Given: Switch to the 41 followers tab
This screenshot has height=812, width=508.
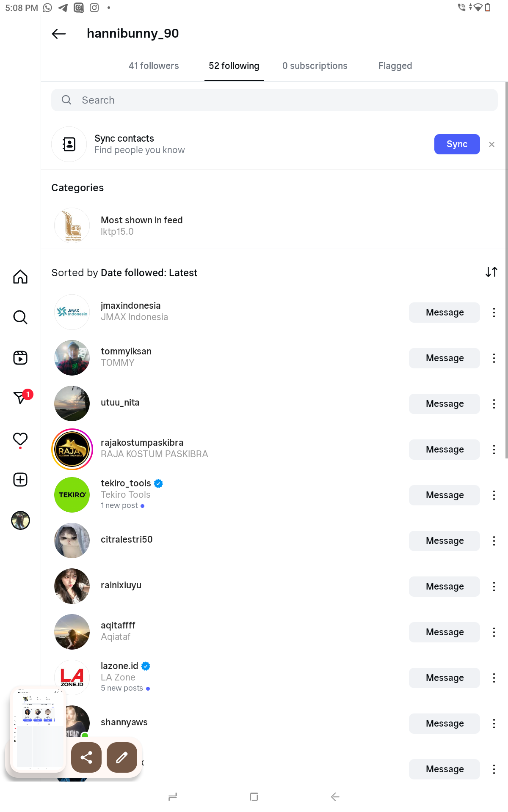Looking at the screenshot, I should point(154,66).
